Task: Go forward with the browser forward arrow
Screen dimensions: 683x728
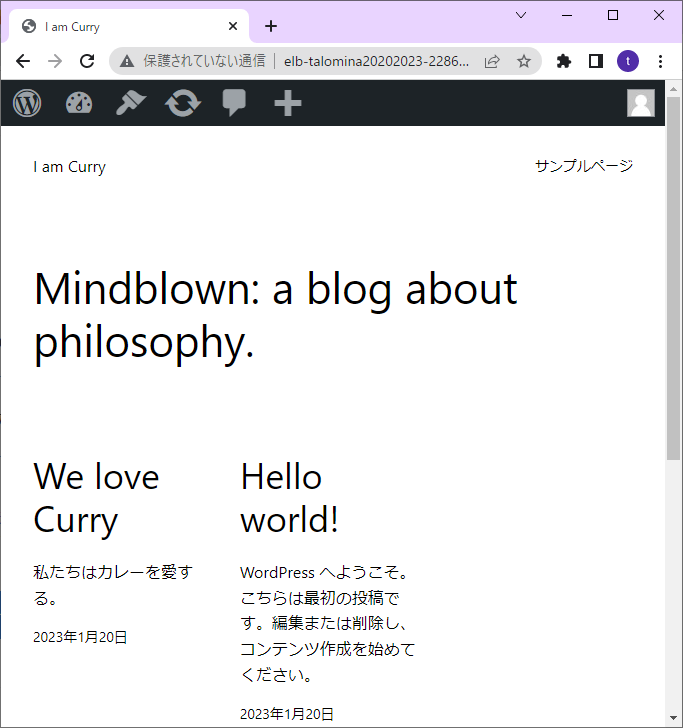Action: [55, 61]
